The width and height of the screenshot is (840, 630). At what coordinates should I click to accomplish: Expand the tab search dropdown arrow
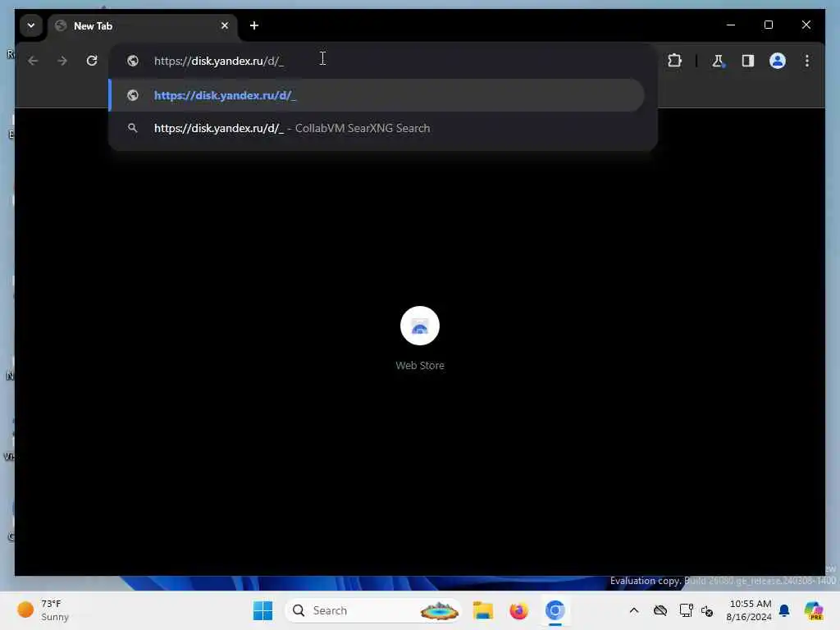click(31, 25)
